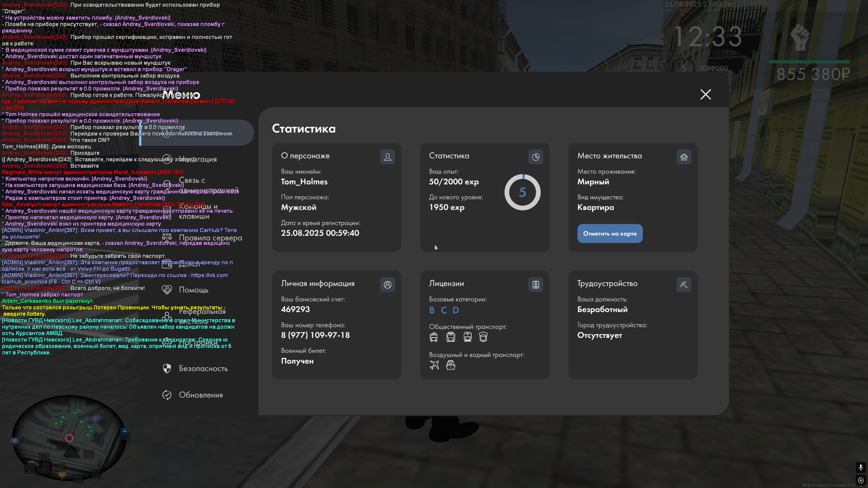
Task: Click the microphone icon in bottom corner
Action: (x=860, y=467)
